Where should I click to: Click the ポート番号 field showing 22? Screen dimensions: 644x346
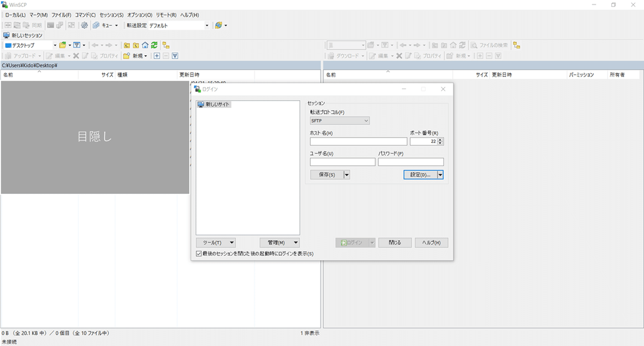[423, 142]
